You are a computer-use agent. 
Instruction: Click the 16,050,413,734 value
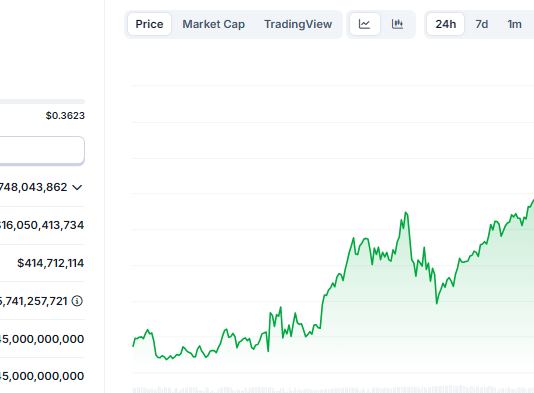click(x=42, y=225)
